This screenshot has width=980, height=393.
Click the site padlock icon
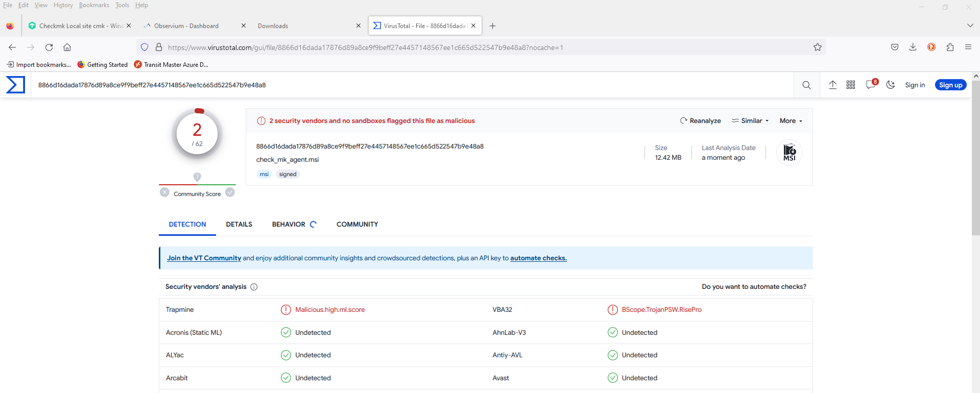click(x=159, y=47)
